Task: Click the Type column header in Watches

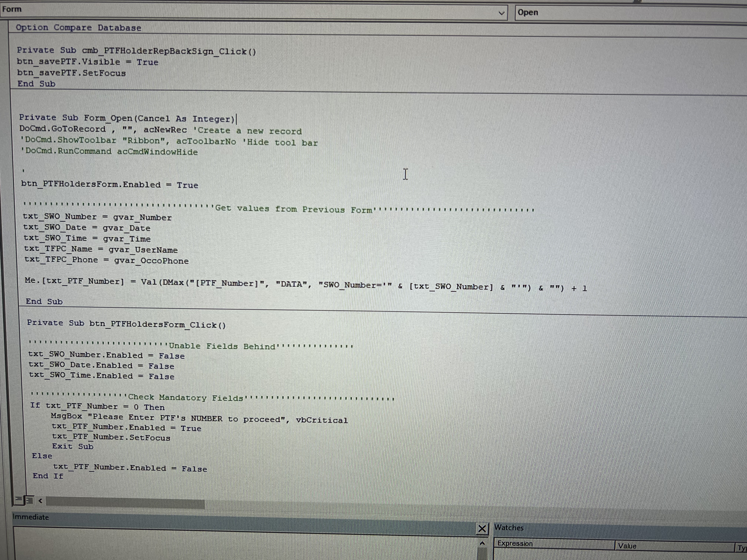Action: (741, 548)
